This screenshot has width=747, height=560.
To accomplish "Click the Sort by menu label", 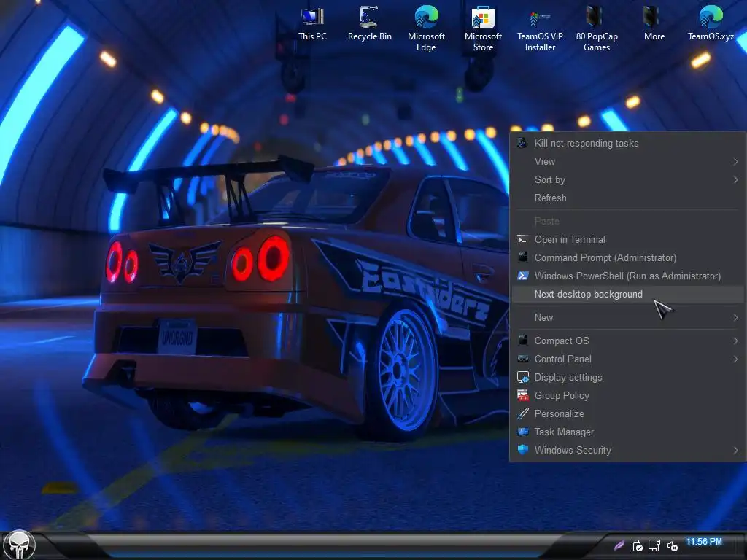I will [x=550, y=179].
